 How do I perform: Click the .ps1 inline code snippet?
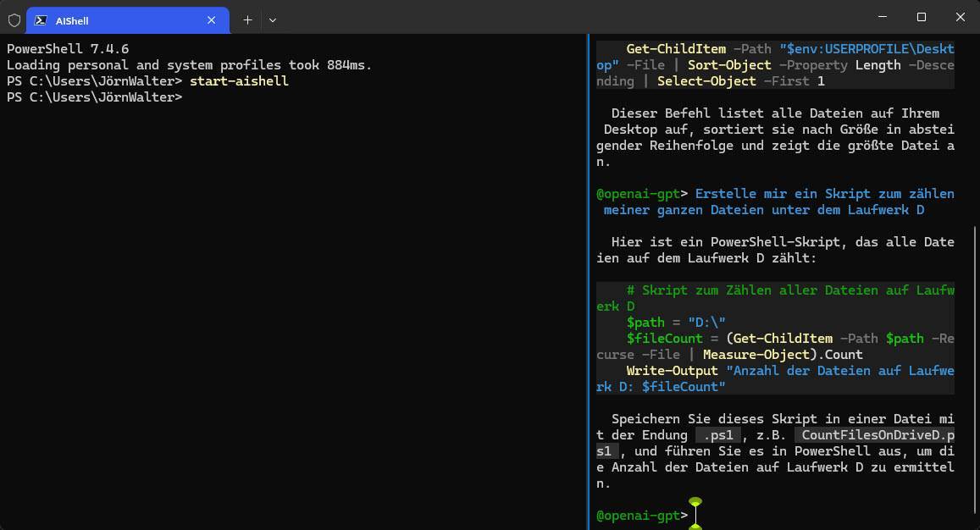click(718, 435)
